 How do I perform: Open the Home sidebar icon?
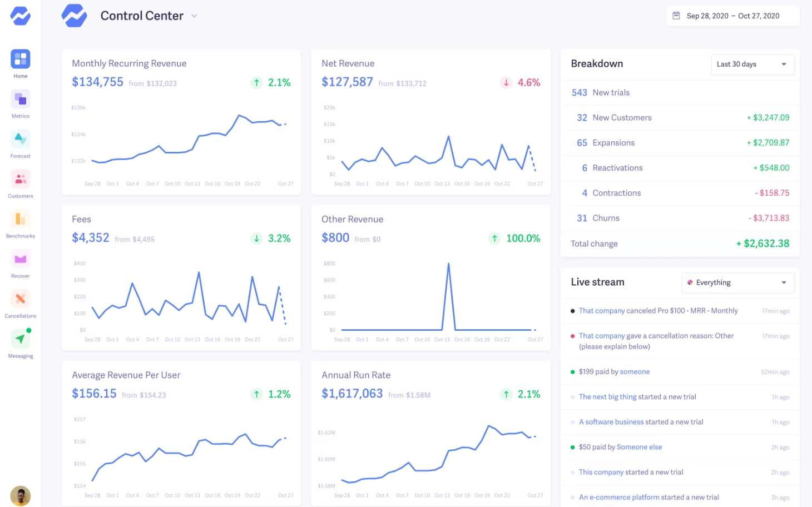[x=20, y=60]
